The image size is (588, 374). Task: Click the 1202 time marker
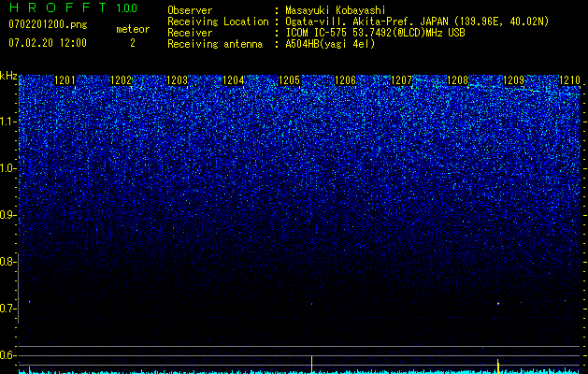[x=122, y=79]
